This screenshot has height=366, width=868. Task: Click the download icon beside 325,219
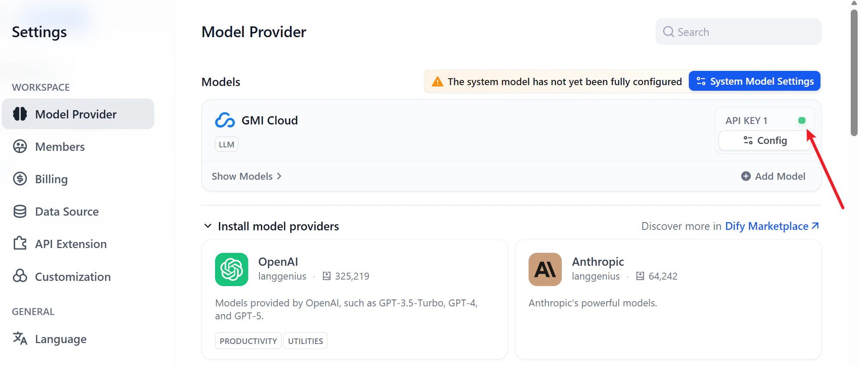[x=326, y=276]
